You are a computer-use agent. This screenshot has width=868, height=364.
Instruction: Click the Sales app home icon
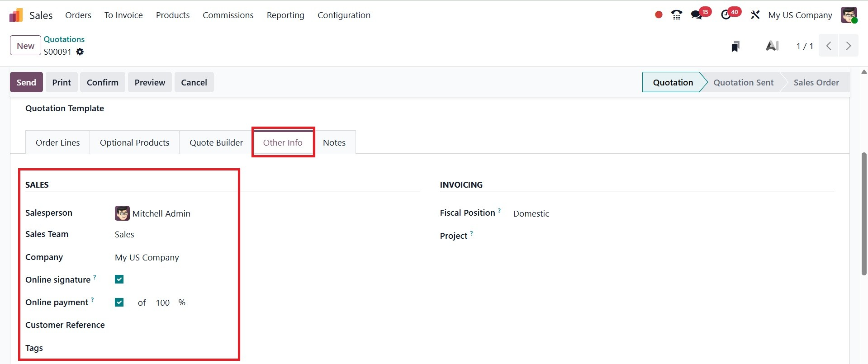click(16, 15)
